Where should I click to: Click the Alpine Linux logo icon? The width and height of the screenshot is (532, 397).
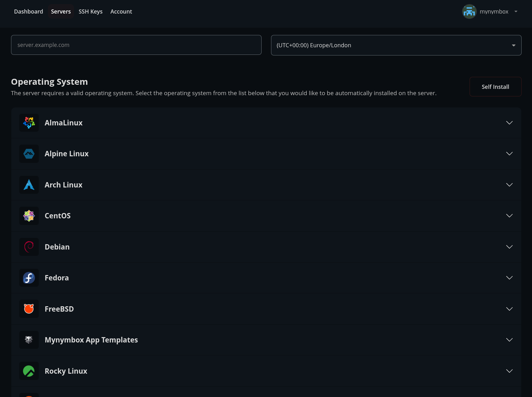(29, 154)
